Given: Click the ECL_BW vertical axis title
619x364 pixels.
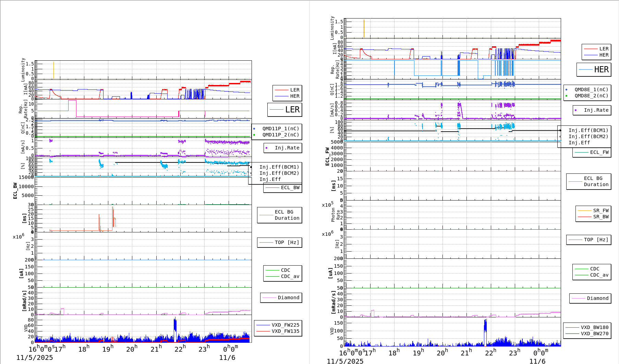Looking at the screenshot, I should (15, 191).
